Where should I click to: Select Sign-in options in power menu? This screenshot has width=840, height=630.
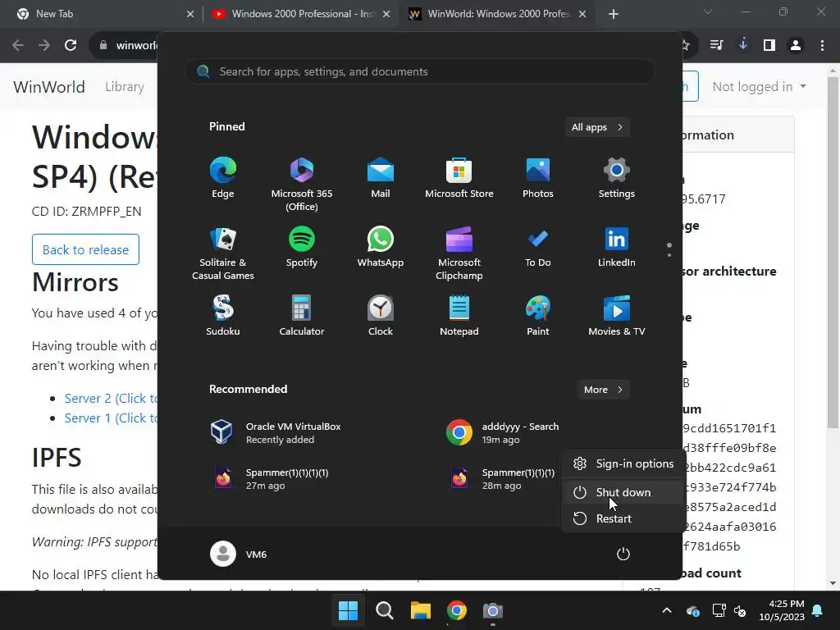pos(623,463)
